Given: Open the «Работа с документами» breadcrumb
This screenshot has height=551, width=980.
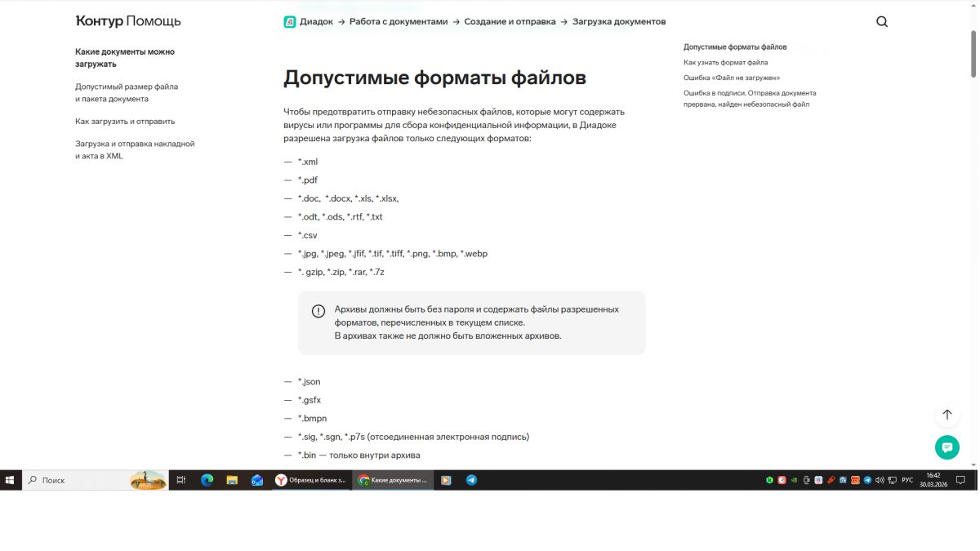Looking at the screenshot, I should pyautogui.click(x=398, y=22).
